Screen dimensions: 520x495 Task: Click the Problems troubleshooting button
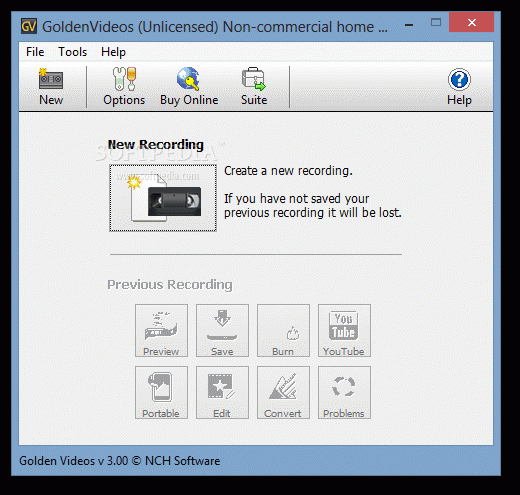tap(344, 392)
